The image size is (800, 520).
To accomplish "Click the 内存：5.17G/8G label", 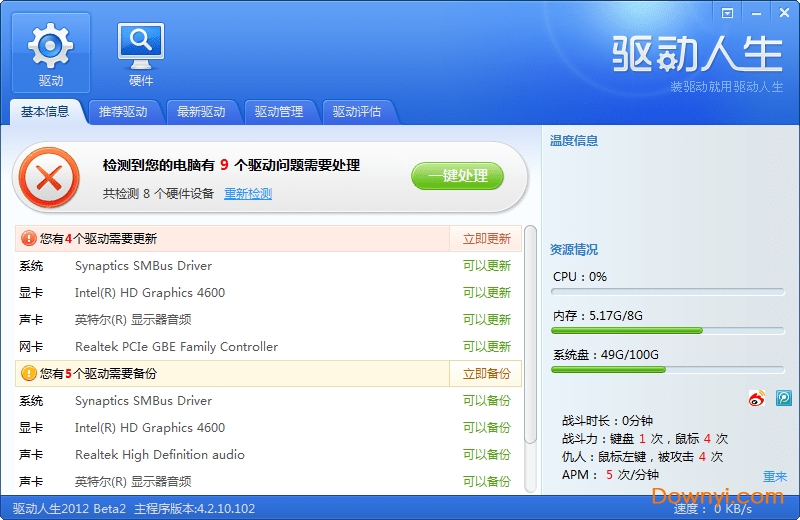I will [598, 316].
